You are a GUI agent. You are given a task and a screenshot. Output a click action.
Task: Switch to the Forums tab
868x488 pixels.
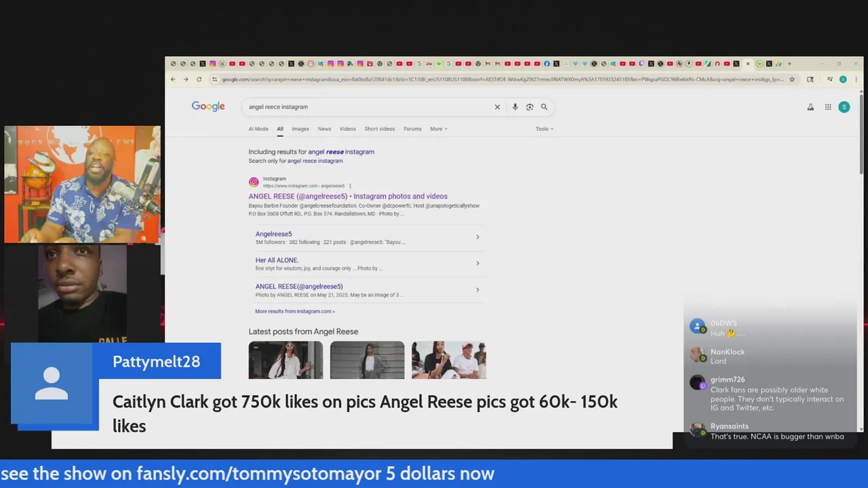(412, 129)
